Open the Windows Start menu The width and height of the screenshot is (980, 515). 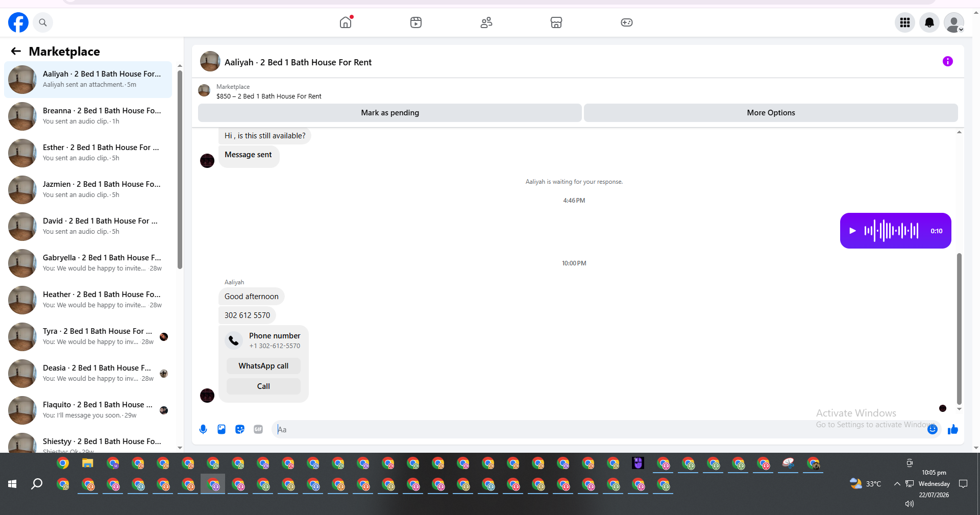click(x=12, y=484)
